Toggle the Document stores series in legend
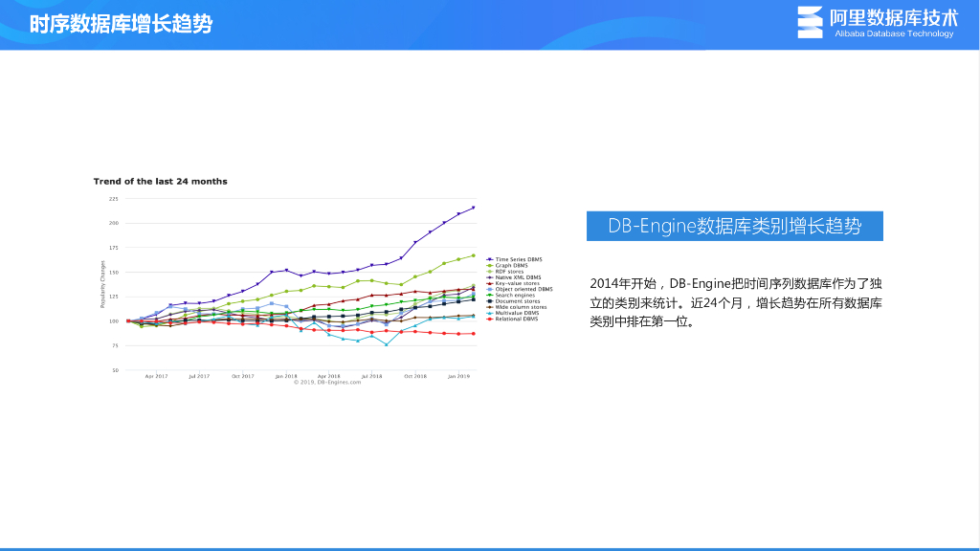 (x=517, y=301)
